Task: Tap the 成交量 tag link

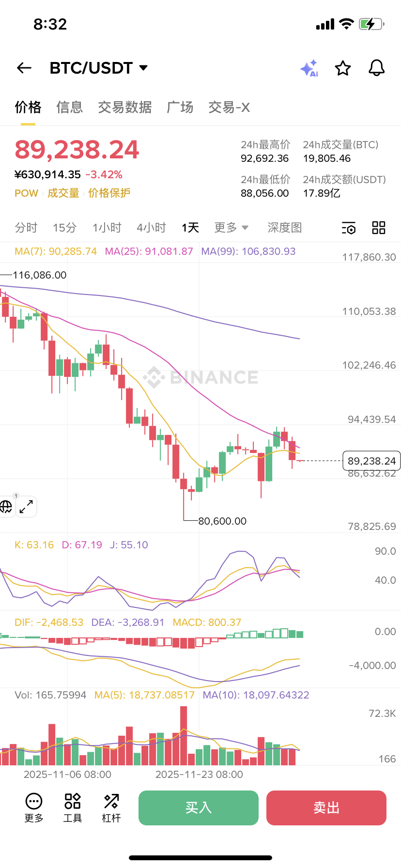Action: [x=63, y=193]
